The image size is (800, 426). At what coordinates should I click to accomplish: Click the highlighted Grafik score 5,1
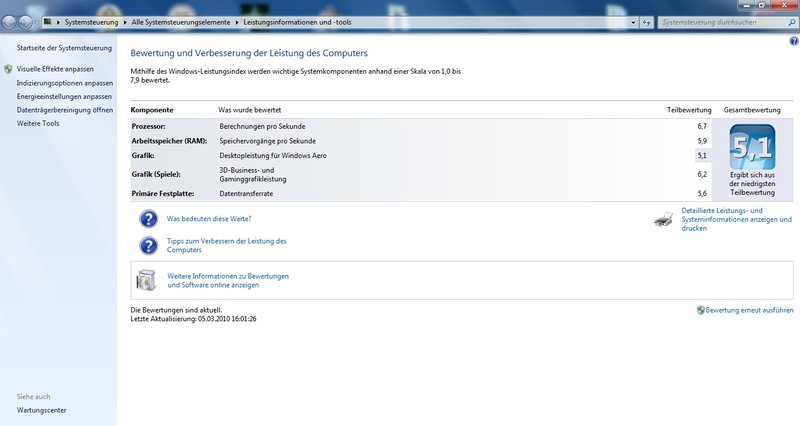point(702,156)
